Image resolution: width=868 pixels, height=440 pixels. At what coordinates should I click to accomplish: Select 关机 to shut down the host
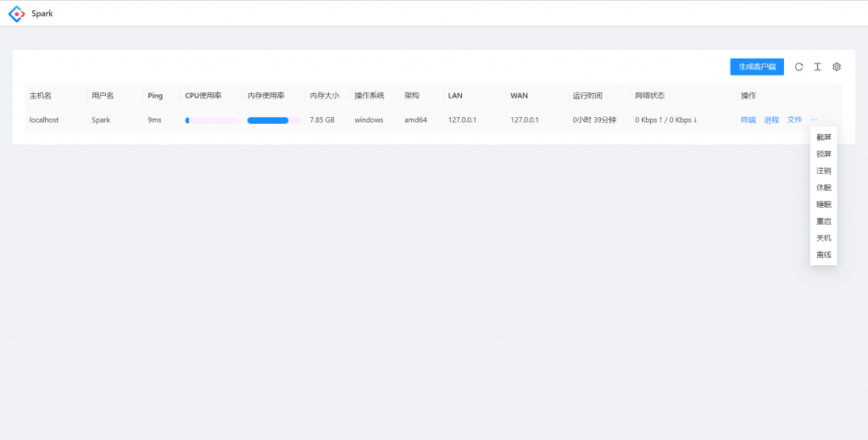pyautogui.click(x=823, y=238)
